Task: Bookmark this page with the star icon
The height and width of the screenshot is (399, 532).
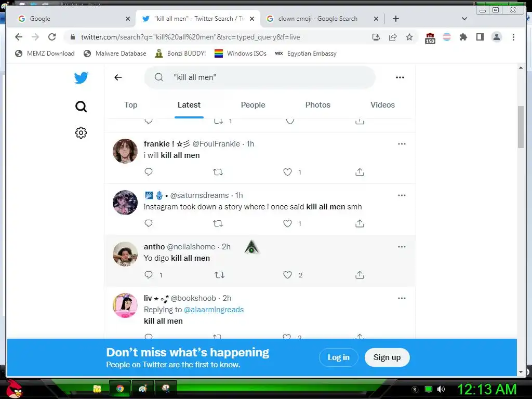Action: (409, 37)
